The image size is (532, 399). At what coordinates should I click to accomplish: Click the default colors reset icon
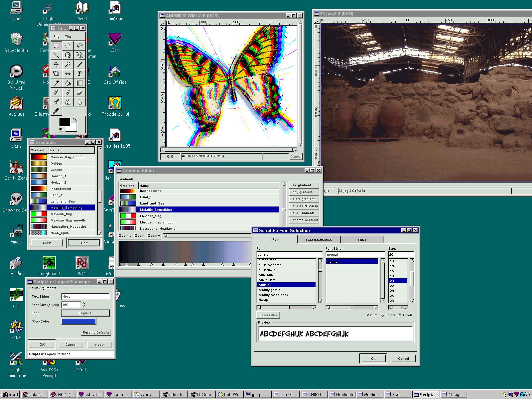pyautogui.click(x=61, y=129)
